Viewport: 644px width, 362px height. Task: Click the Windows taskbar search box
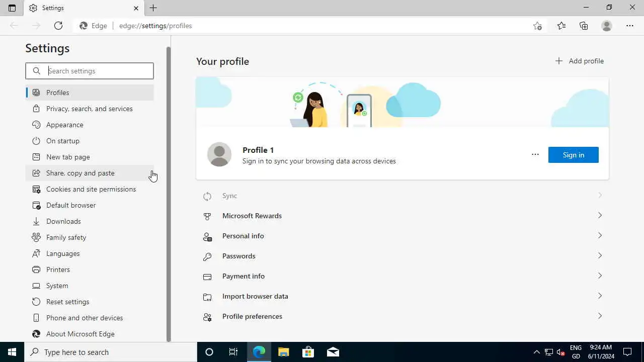(111, 352)
